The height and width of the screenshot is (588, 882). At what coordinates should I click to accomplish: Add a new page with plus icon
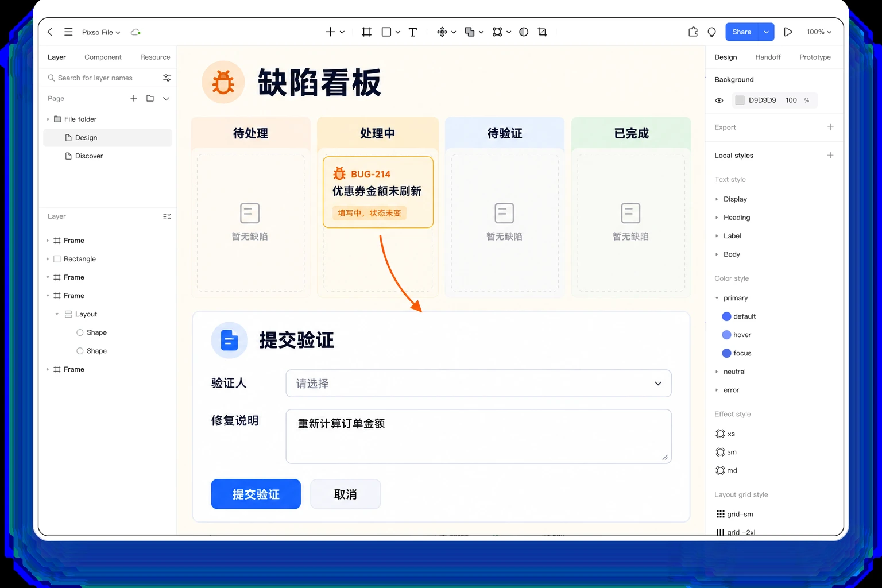click(x=134, y=98)
